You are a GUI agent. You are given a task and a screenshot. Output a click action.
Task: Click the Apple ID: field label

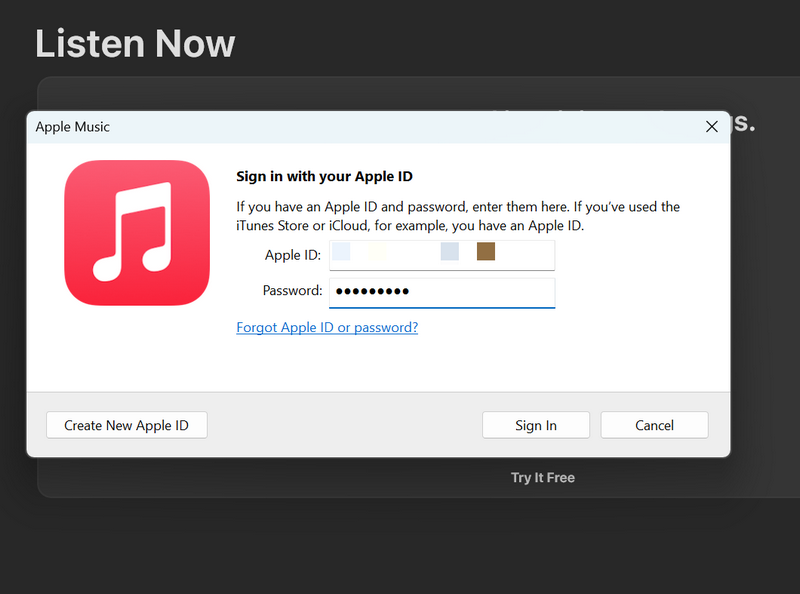point(293,255)
